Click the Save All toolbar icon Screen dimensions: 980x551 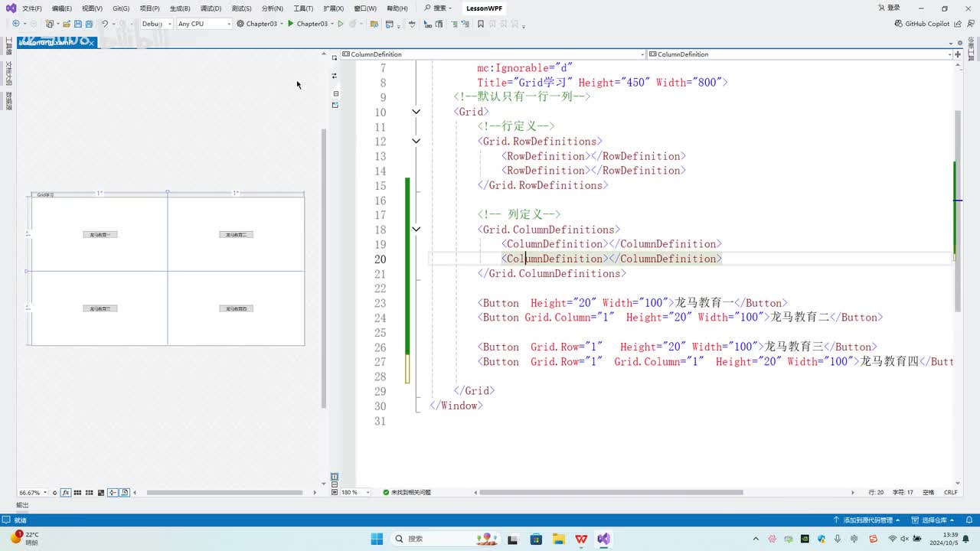point(89,24)
